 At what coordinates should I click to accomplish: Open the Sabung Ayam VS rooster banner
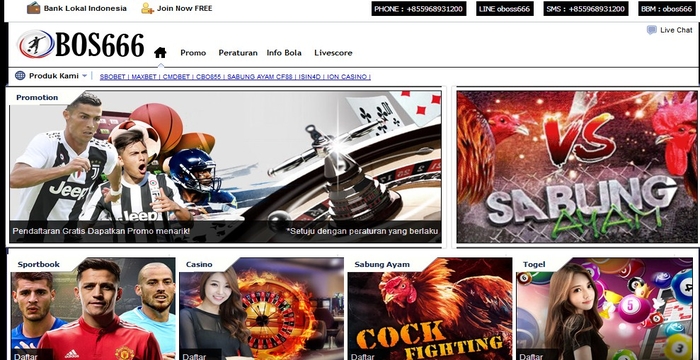(577, 167)
